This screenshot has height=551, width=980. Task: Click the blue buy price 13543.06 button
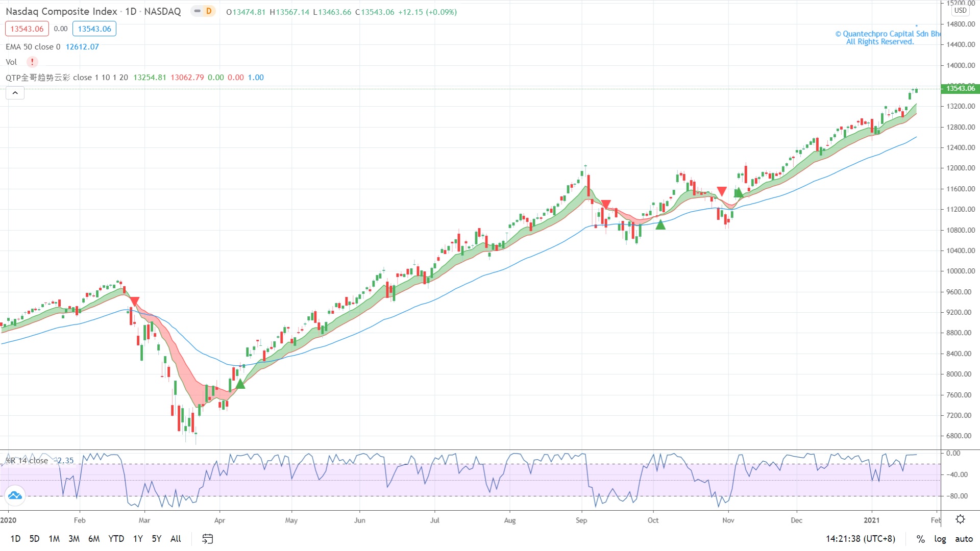[94, 29]
